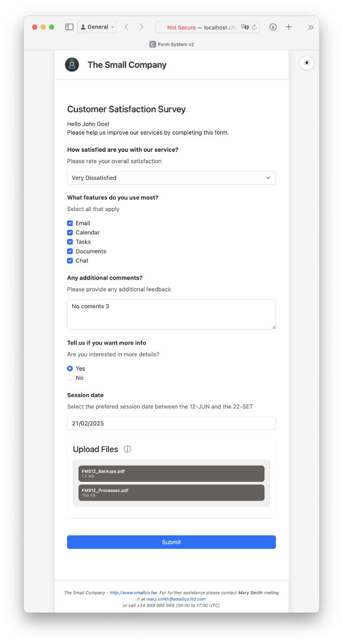Click the forward navigation arrow
This screenshot has width=343, height=644.
[x=140, y=27]
